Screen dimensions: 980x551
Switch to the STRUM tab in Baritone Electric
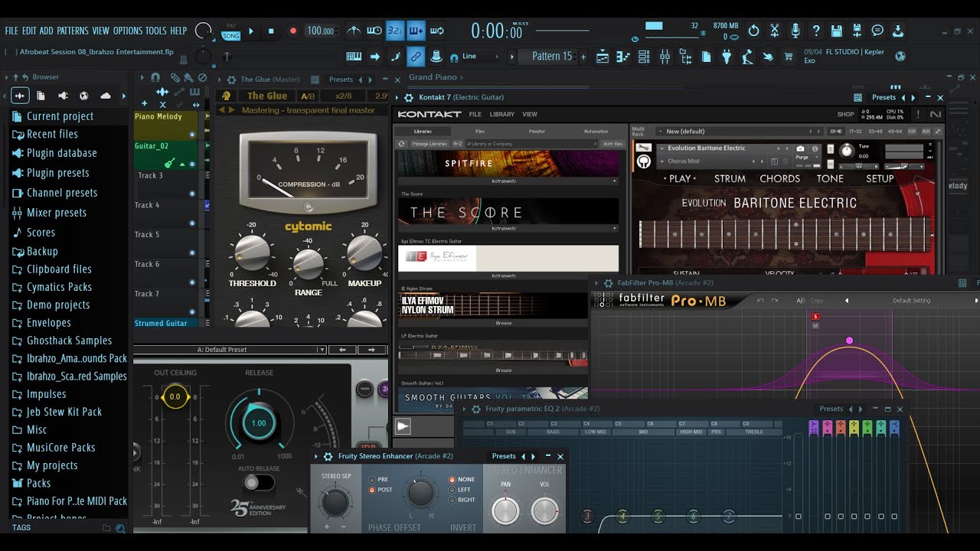click(x=730, y=178)
